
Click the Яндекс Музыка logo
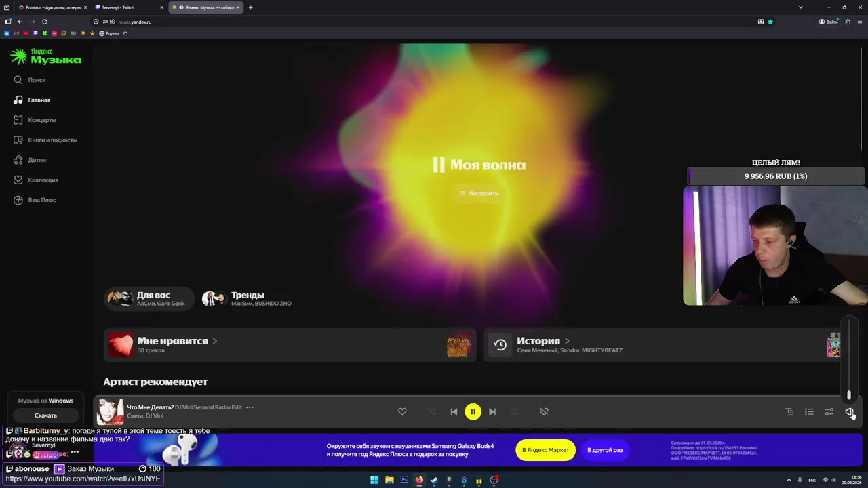tap(46, 56)
